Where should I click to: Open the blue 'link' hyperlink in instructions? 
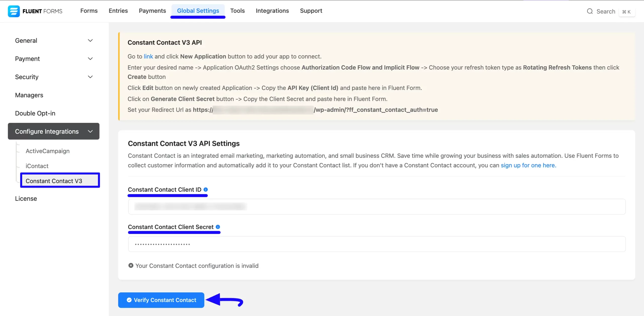(x=148, y=57)
